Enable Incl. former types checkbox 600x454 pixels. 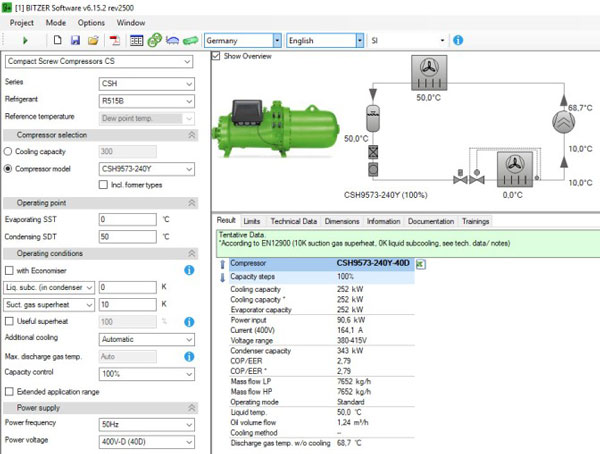(x=103, y=185)
